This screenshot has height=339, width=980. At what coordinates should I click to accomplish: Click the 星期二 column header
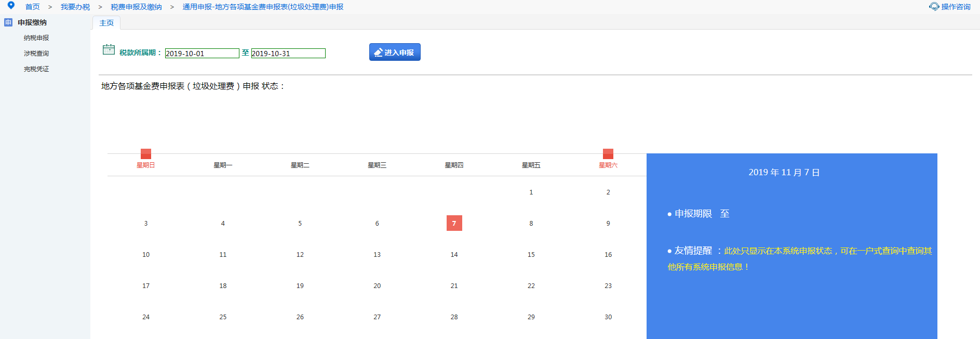(300, 165)
